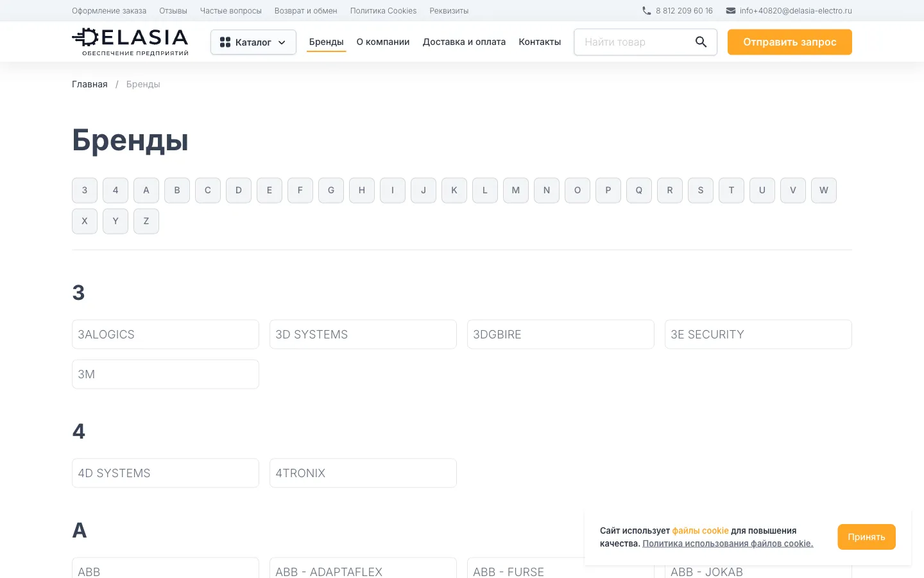
Task: Select letter C filter
Action: click(208, 190)
